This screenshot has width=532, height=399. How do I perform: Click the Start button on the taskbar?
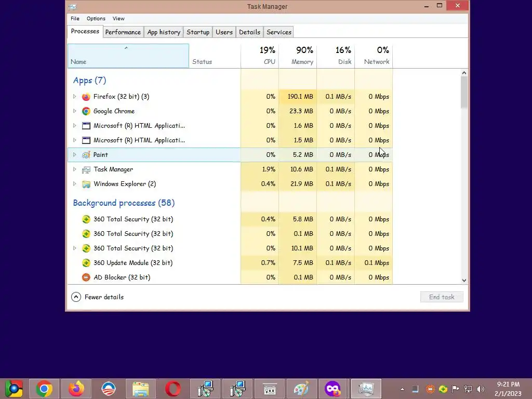14,389
